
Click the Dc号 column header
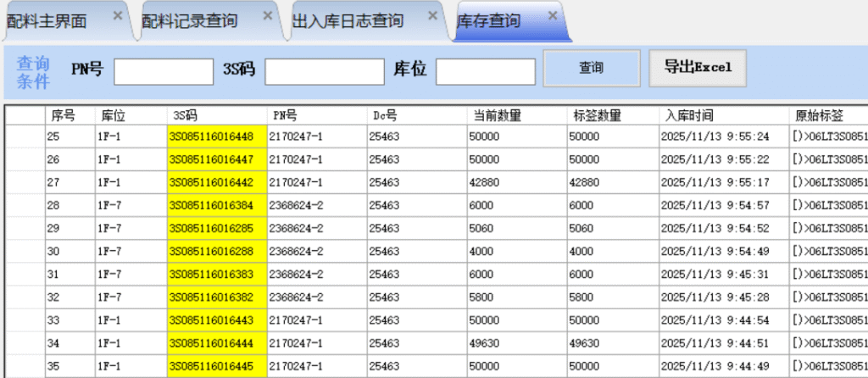tap(417, 115)
